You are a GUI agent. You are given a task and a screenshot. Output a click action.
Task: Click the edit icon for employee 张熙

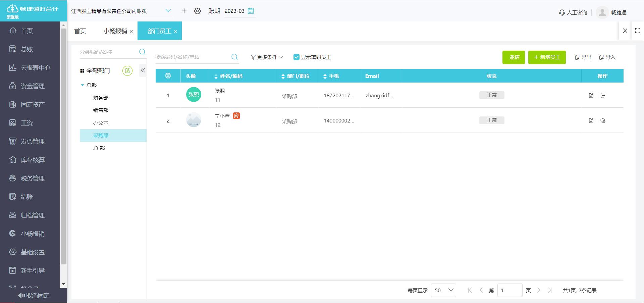[591, 95]
